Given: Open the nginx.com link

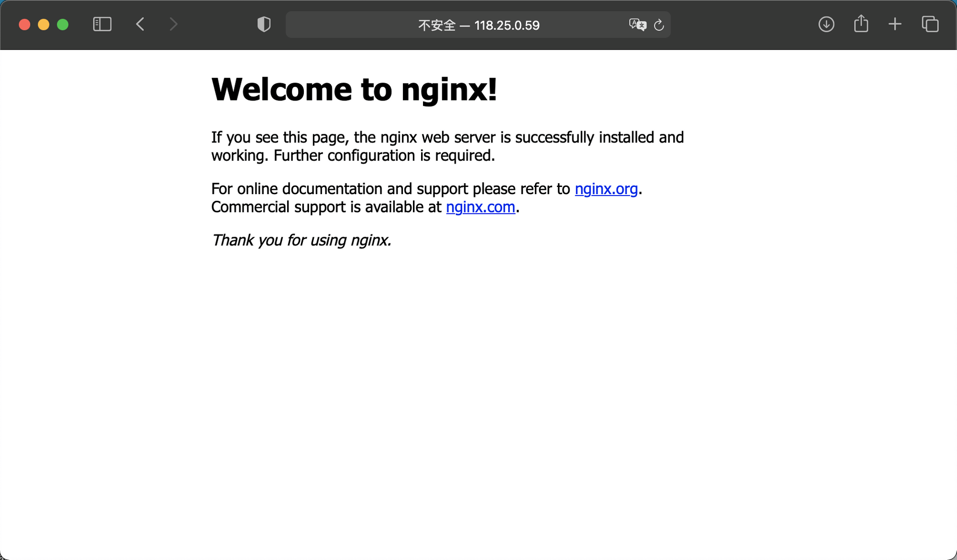Looking at the screenshot, I should pyautogui.click(x=480, y=207).
